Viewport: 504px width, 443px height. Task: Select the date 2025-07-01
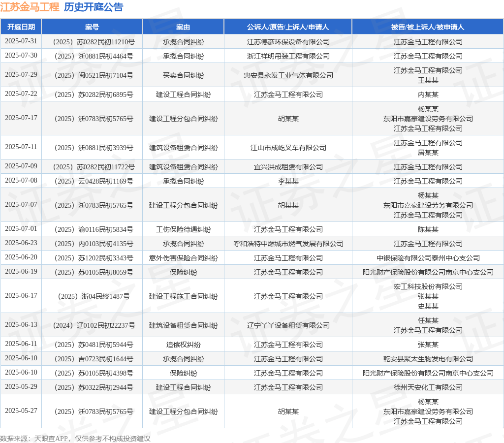[21, 228]
